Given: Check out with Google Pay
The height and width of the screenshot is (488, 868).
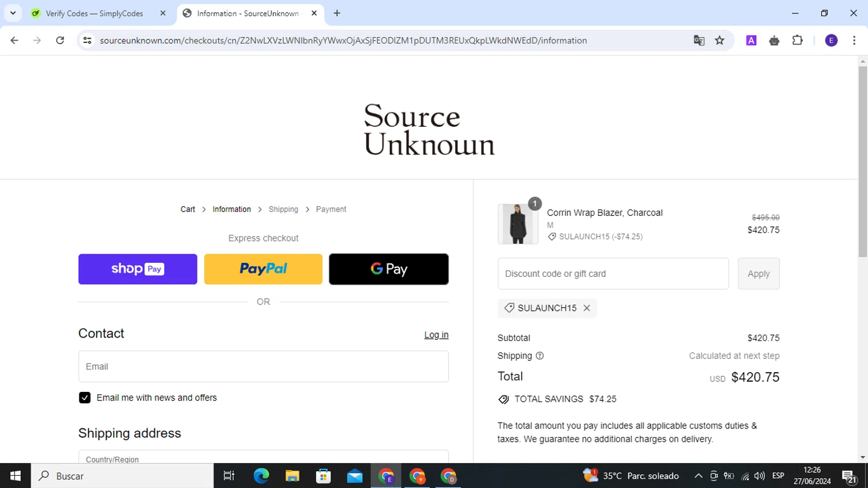Looking at the screenshot, I should (x=389, y=269).
